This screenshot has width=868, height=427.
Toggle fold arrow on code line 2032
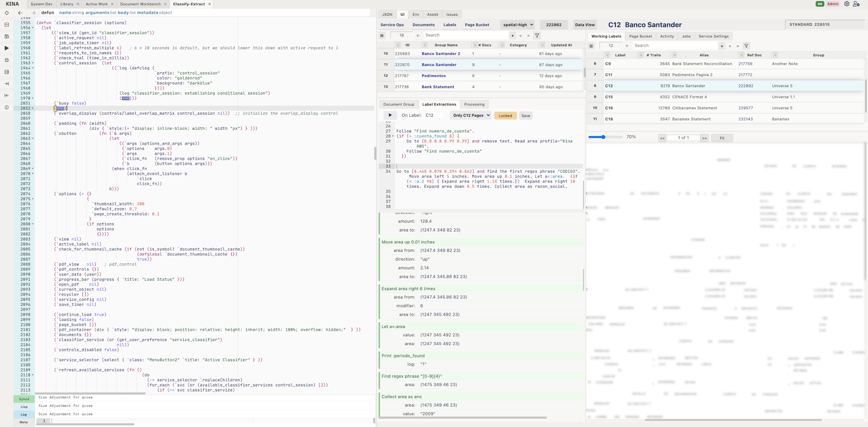pyautogui.click(x=33, y=108)
